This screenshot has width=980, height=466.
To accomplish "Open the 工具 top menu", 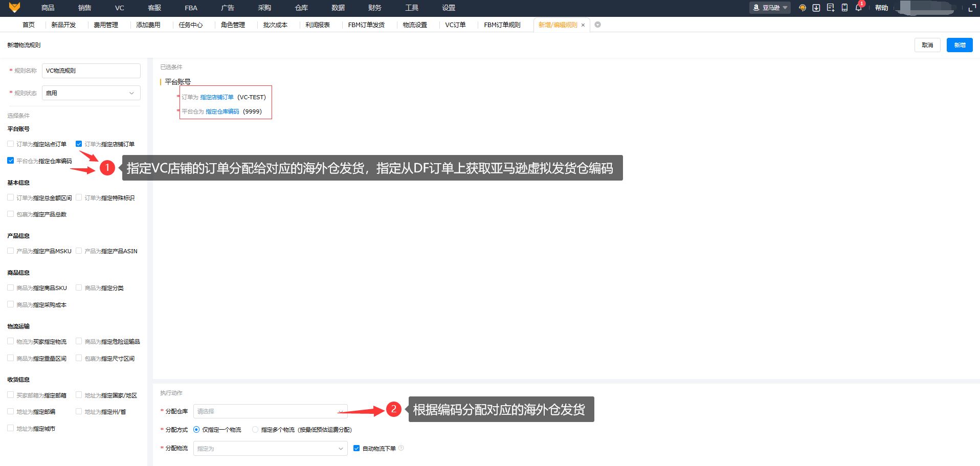I will coord(412,8).
